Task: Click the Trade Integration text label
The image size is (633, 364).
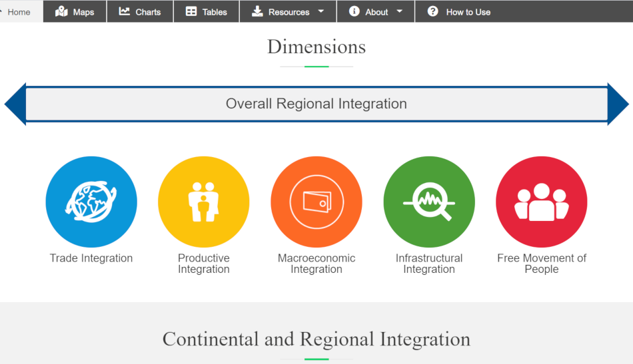Action: pyautogui.click(x=91, y=258)
